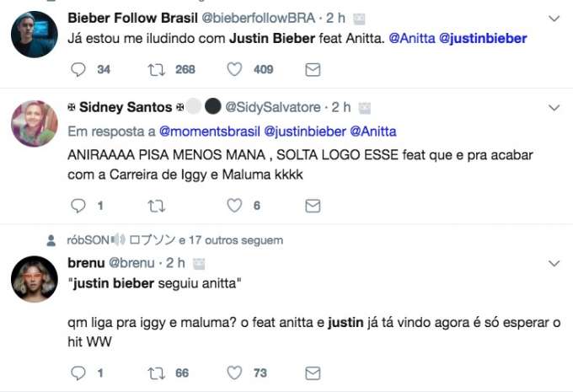This screenshot has width=573, height=392.
Task: Share brenu's tweet via direct message
Action: tap(312, 373)
